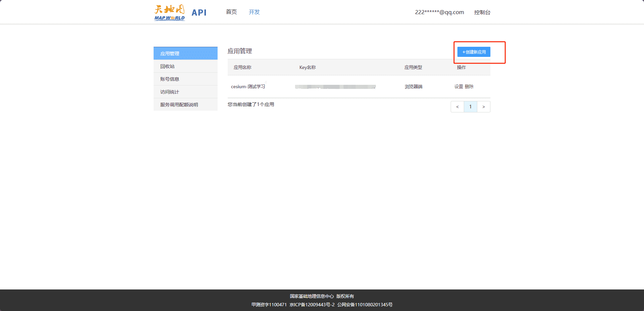Click 公网安备1101080201345号 in the footer
Image resolution: width=644 pixels, height=311 pixels.
click(365, 305)
